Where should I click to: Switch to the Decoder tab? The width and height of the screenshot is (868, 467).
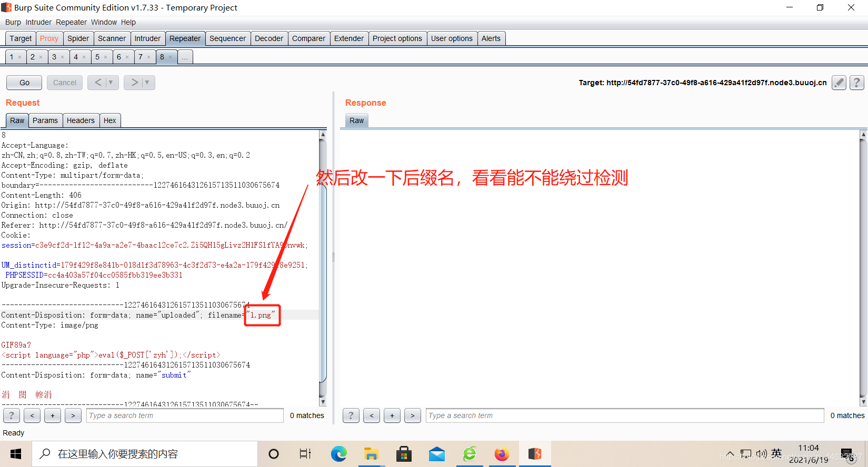[x=269, y=38]
